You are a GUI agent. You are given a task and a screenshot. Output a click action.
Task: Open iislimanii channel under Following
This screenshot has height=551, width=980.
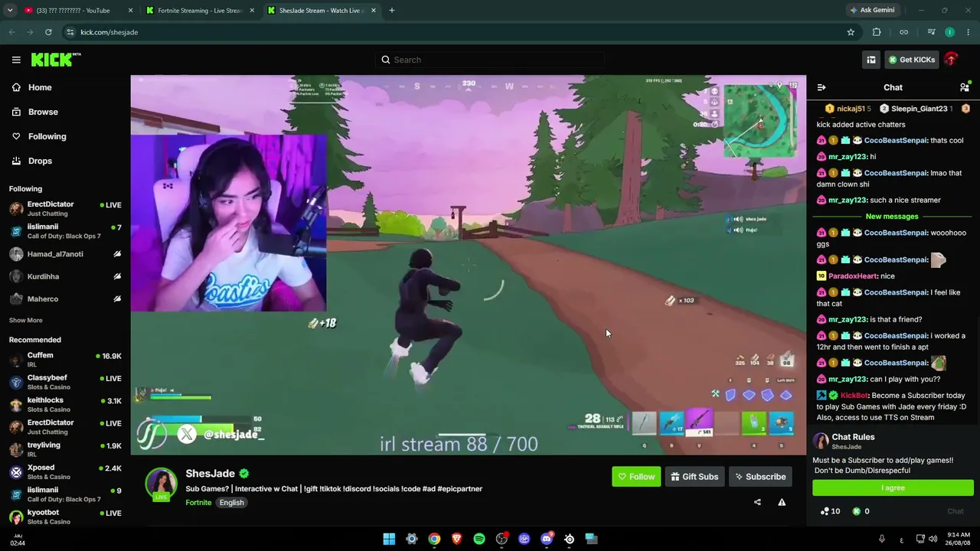[x=64, y=231]
